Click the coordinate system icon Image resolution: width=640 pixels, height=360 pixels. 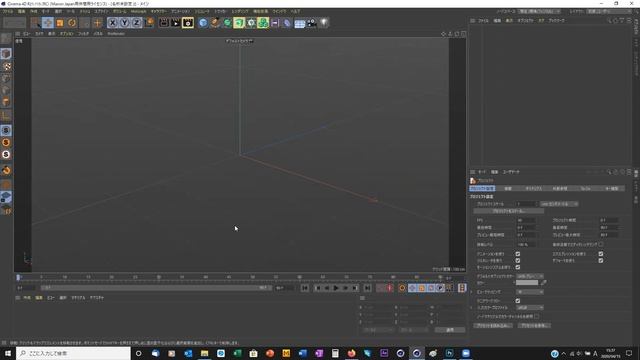pyautogui.click(x=149, y=23)
